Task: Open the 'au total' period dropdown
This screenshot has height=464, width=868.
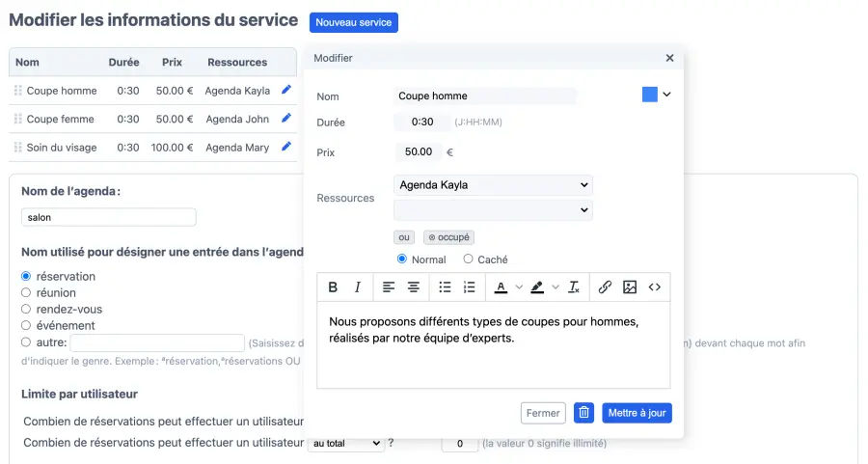Action: coord(345,444)
